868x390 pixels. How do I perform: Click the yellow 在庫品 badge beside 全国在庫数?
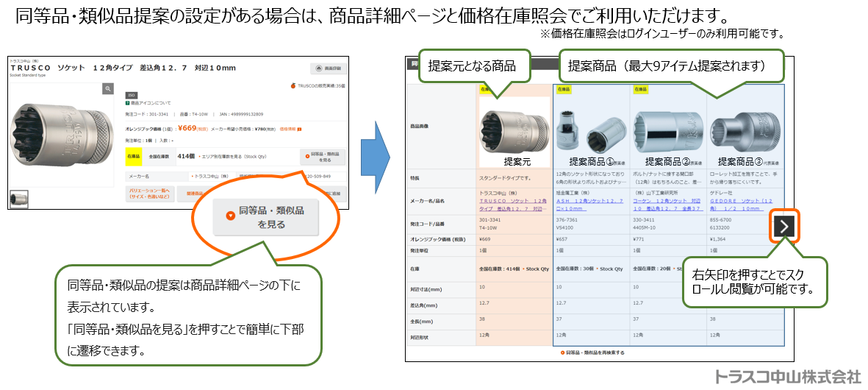coord(134,157)
